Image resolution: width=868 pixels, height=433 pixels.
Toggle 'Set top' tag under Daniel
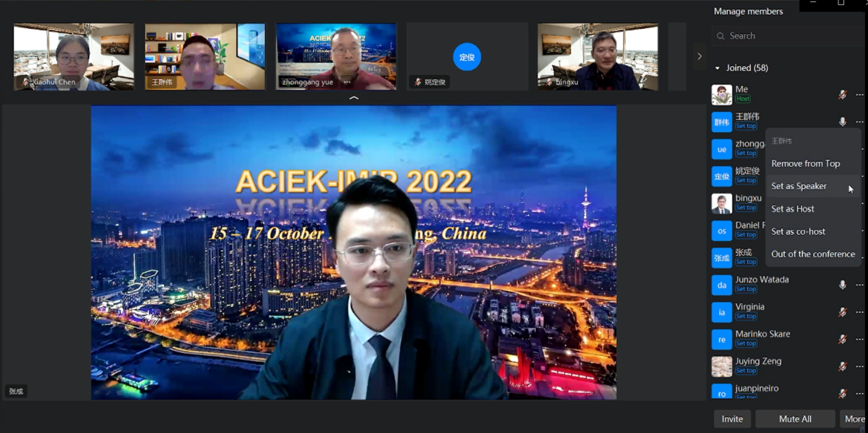[746, 234]
